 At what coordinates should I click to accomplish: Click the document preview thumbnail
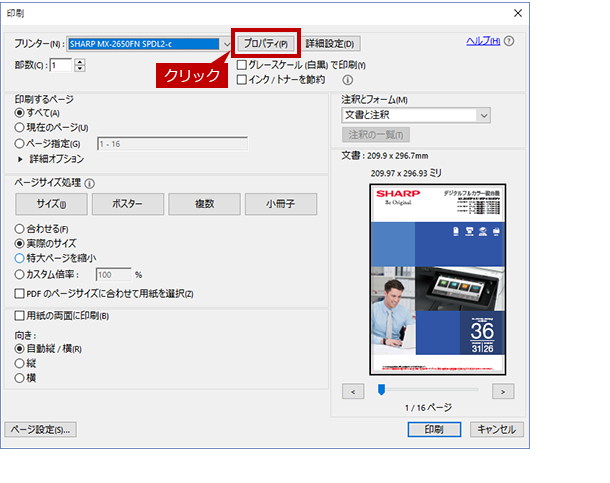[x=438, y=280]
